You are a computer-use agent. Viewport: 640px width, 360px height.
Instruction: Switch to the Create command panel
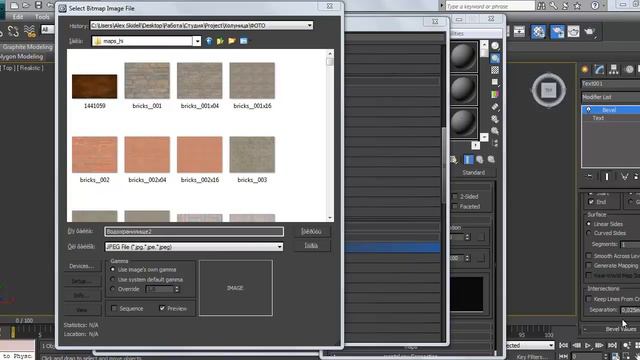click(585, 69)
